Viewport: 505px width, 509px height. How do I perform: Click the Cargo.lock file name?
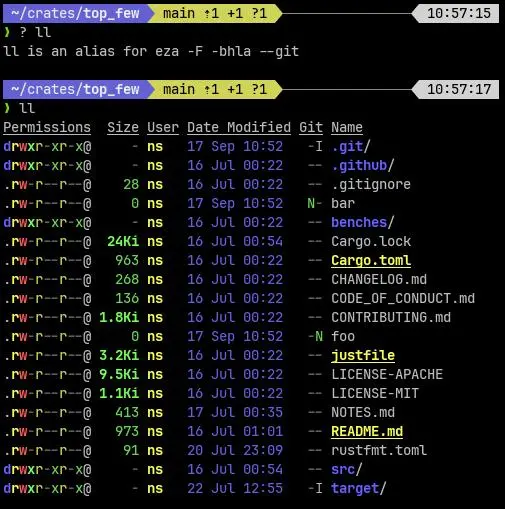click(x=371, y=242)
